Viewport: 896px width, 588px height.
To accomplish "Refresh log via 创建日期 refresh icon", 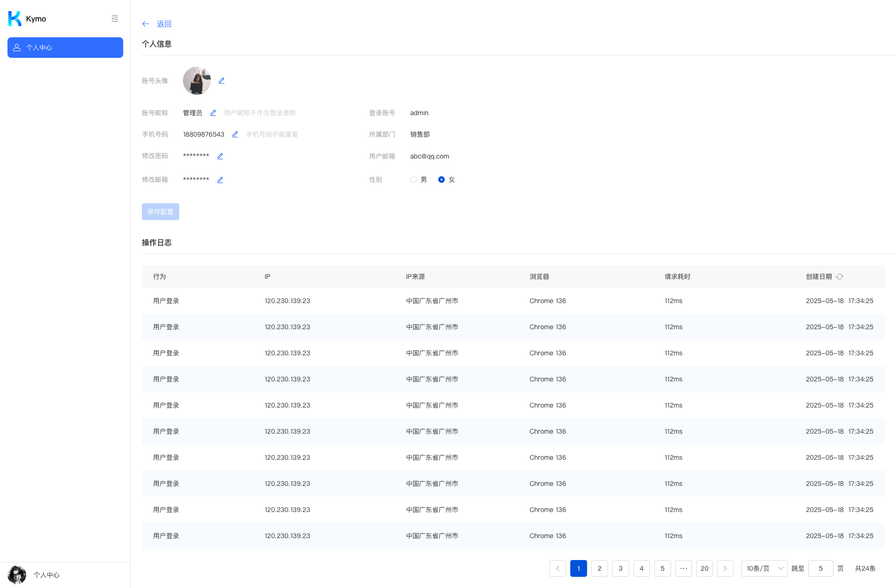I will (840, 277).
